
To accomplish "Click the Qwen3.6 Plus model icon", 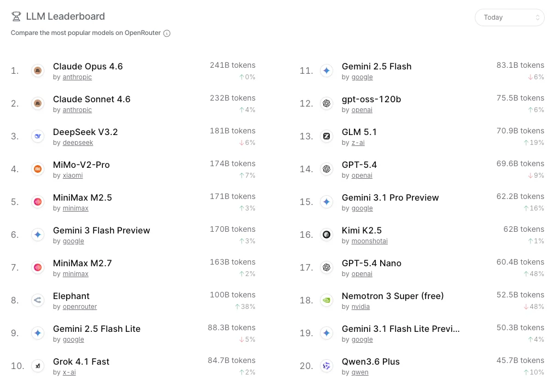I will point(327,366).
